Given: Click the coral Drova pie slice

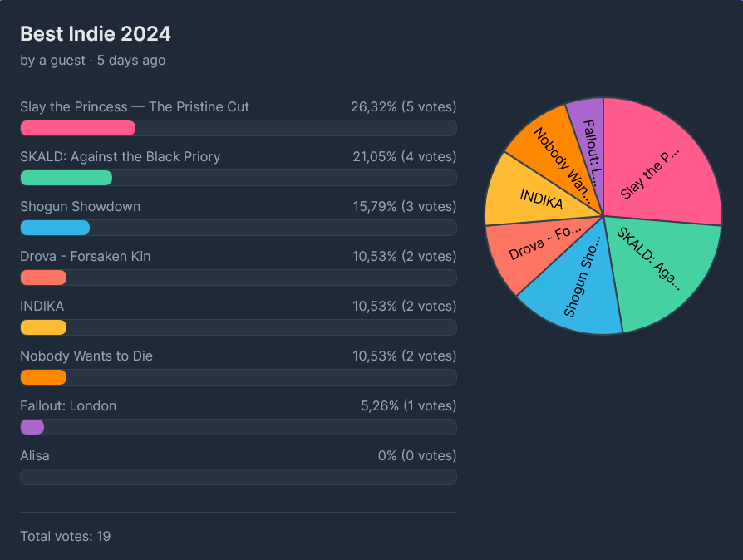Looking at the screenshot, I should tap(526, 251).
